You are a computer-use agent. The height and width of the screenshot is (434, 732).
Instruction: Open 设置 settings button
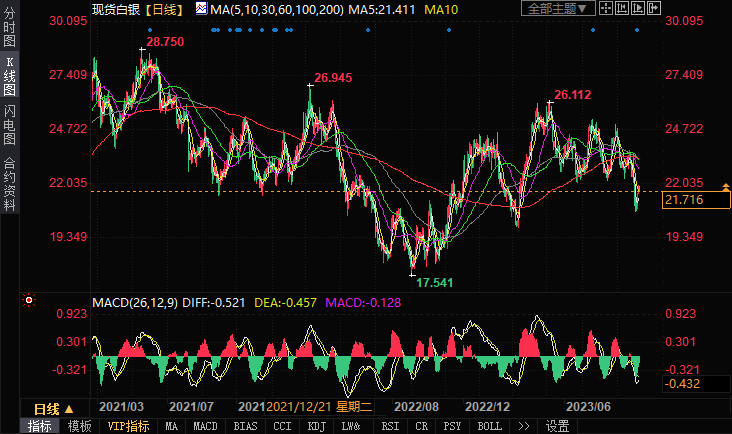tap(557, 426)
